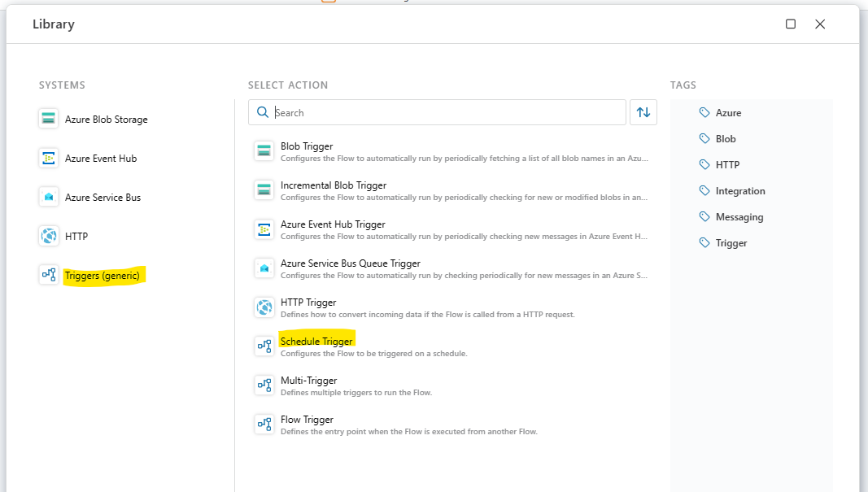The width and height of the screenshot is (868, 492).
Task: Filter actions by the Messaging tag
Action: [x=739, y=217]
